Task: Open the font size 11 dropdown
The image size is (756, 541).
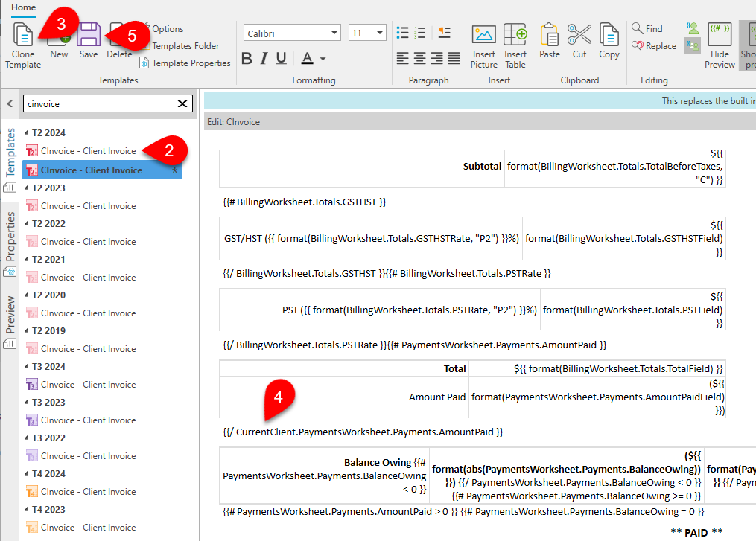Action: (x=380, y=33)
